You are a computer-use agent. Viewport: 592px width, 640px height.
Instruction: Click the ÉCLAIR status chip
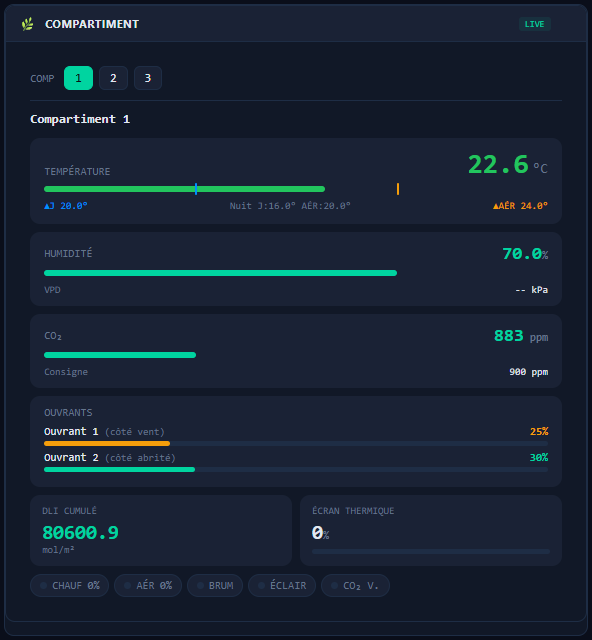(x=282, y=586)
